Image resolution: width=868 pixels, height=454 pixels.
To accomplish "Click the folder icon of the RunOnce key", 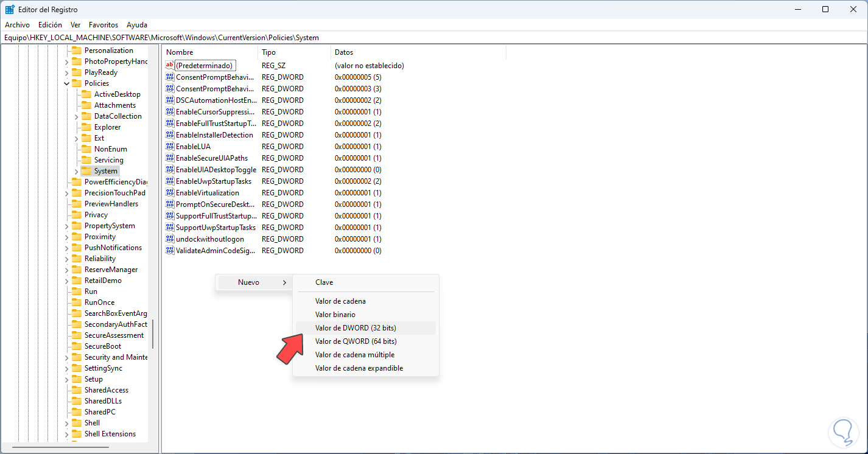I will (77, 302).
